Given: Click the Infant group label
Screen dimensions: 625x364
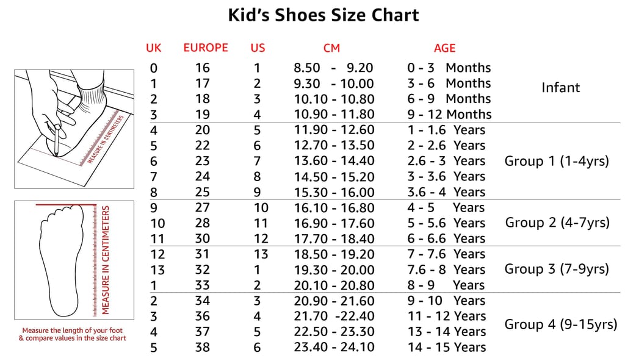Looking at the screenshot, I should 560,88.
